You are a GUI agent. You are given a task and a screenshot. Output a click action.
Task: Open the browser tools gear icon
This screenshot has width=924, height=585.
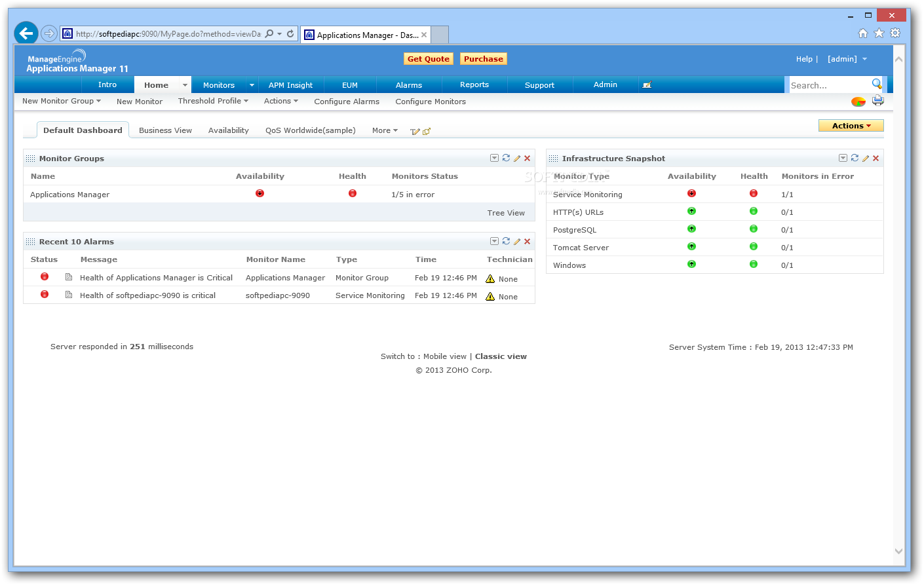895,33
